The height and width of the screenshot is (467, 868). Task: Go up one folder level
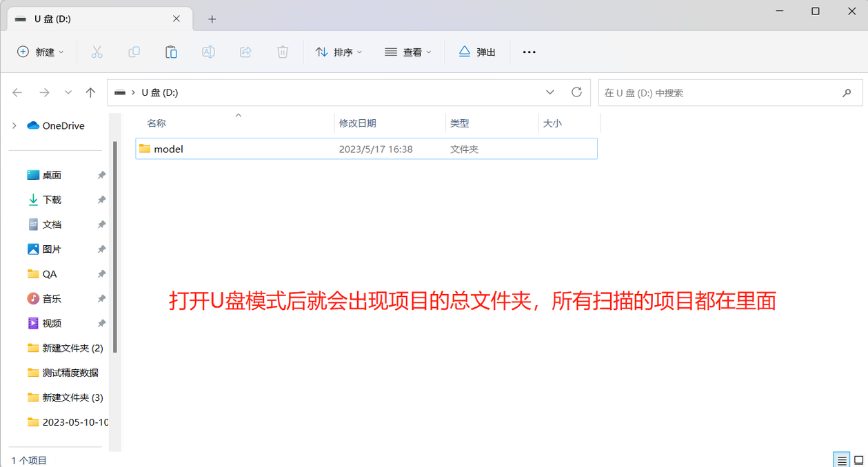pos(90,92)
